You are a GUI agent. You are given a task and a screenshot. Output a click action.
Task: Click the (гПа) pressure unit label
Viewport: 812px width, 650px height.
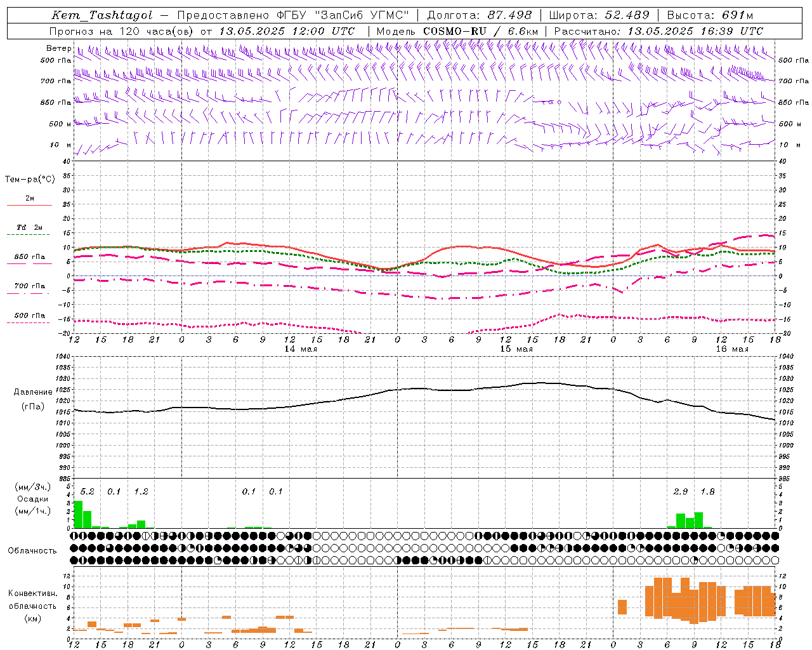33,407
